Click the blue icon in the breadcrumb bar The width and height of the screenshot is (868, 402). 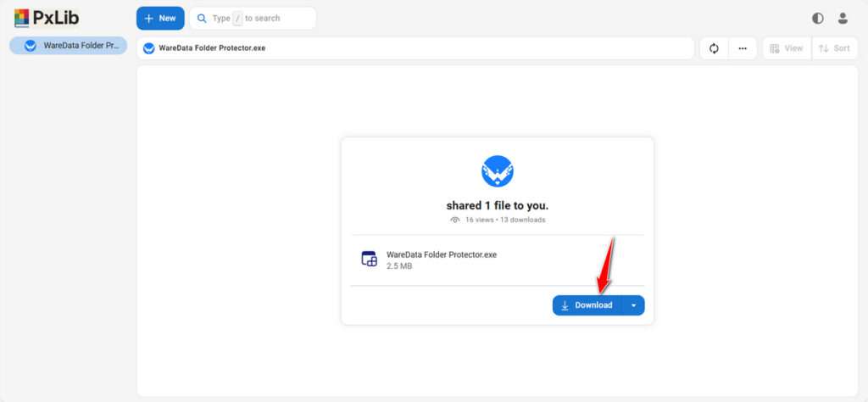149,48
